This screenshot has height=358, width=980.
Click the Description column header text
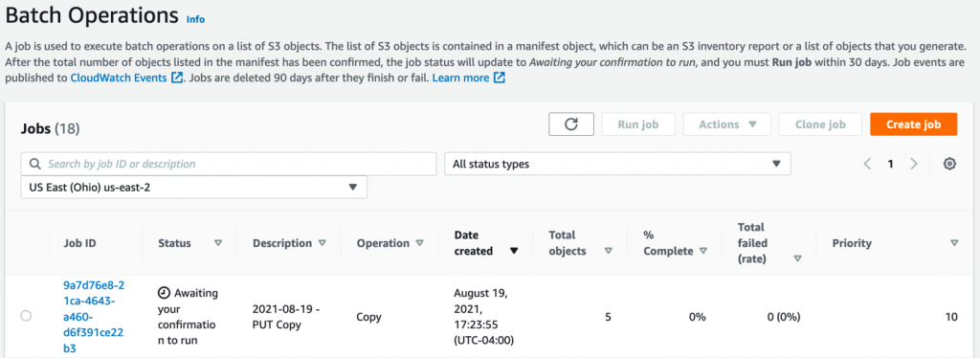click(282, 243)
